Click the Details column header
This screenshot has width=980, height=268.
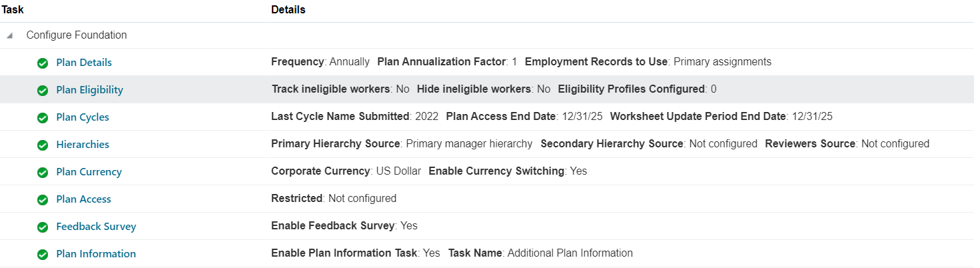tap(288, 10)
